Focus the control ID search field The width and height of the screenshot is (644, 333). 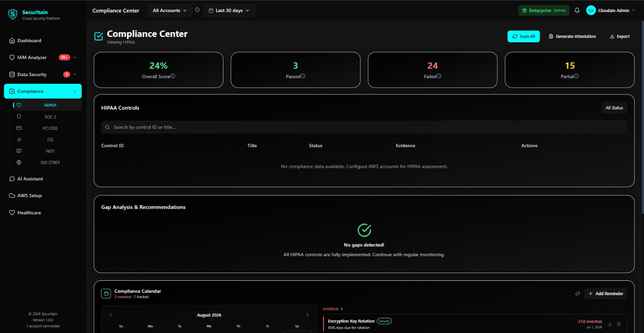364,127
